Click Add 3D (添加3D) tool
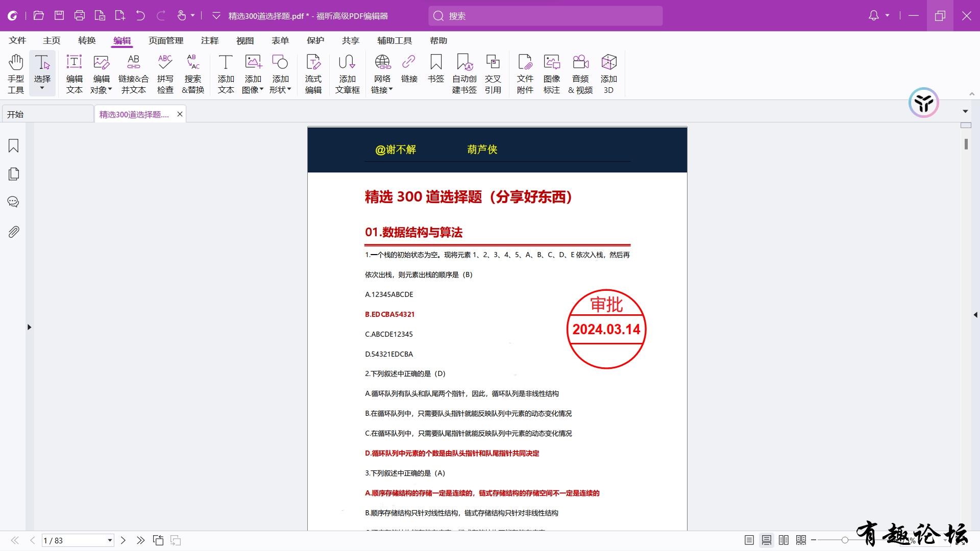This screenshot has height=551, width=980. click(609, 74)
